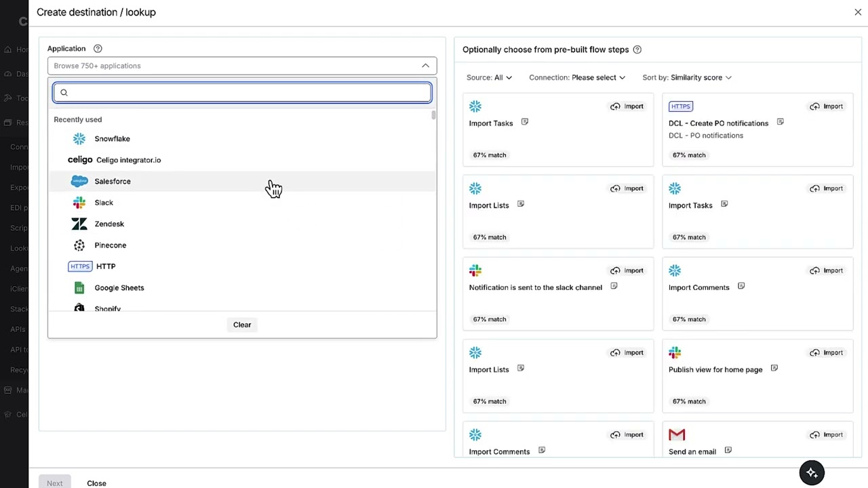
Task: Select Google Sheets application
Action: 242,287
